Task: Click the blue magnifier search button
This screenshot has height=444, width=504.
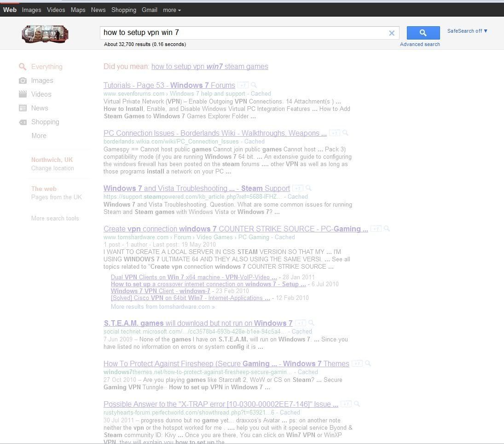Action: tap(423, 33)
